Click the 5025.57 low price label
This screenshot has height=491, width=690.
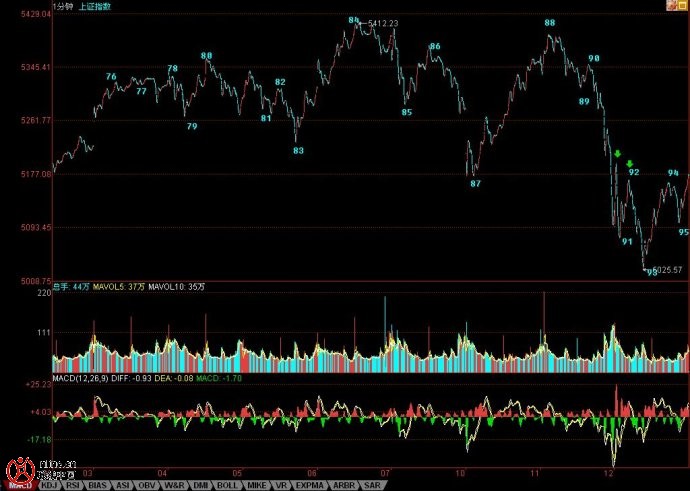click(x=666, y=269)
